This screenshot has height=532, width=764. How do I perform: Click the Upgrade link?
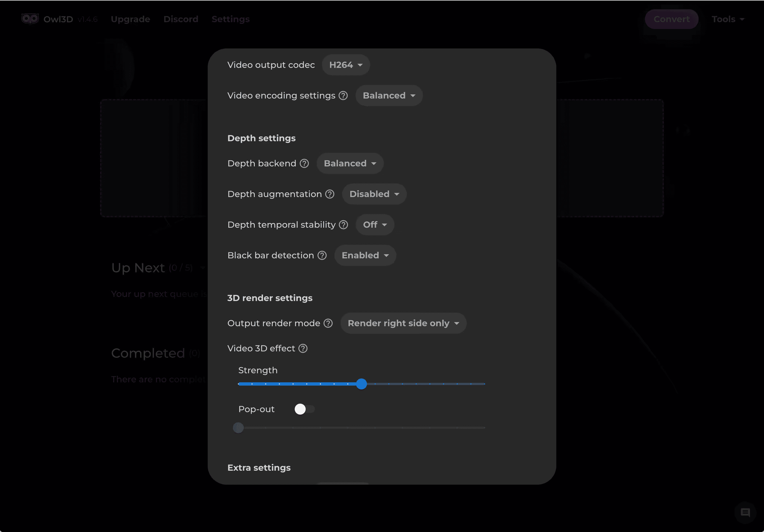[130, 19]
